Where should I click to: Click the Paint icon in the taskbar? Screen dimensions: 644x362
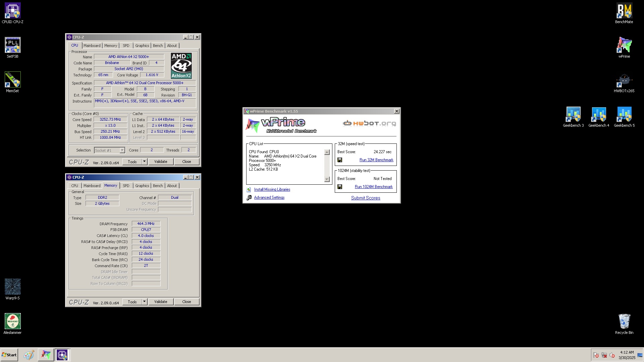click(29, 355)
